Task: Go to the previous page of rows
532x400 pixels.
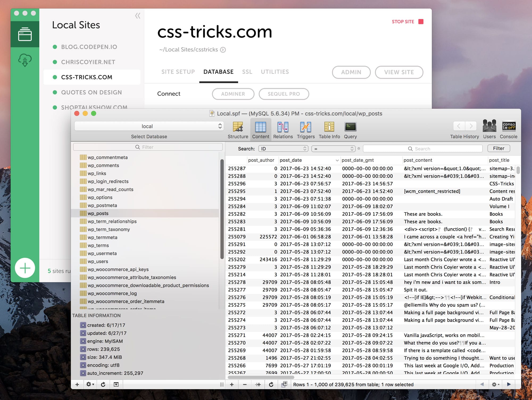Action: [482, 384]
